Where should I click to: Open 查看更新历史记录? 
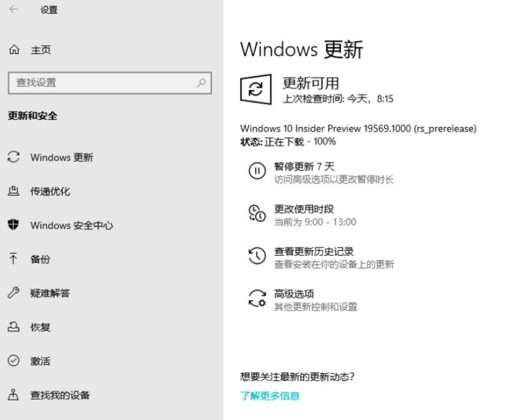coord(314,251)
